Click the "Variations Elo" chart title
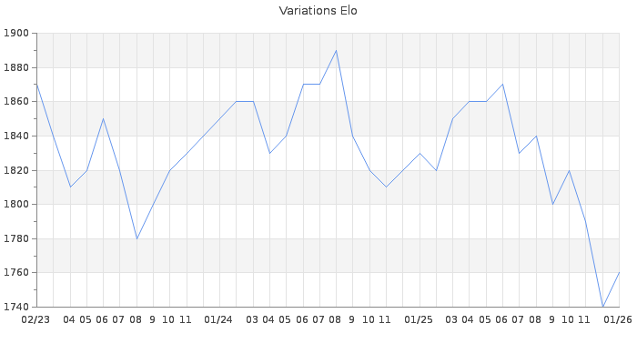This screenshot has width=637, height=364. pos(318,11)
